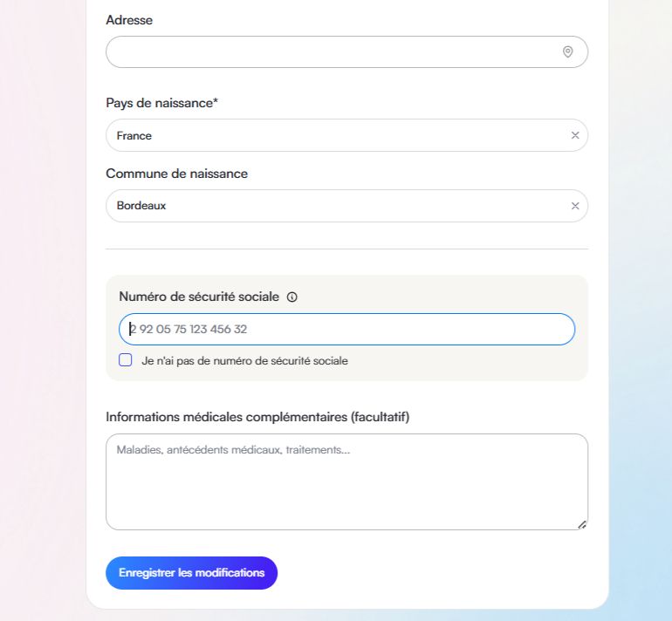Image resolution: width=672 pixels, height=621 pixels.
Task: Click inside the additional medical information textarea
Action: click(x=346, y=481)
